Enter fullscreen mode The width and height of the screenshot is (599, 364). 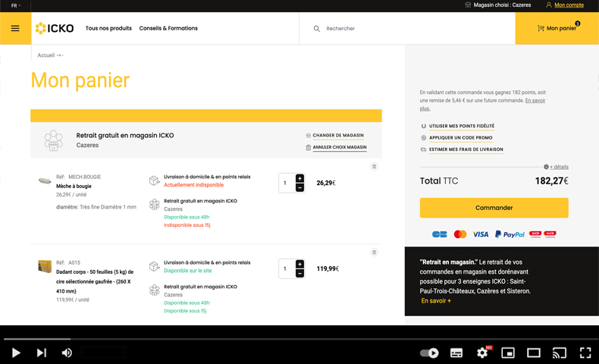point(585,353)
